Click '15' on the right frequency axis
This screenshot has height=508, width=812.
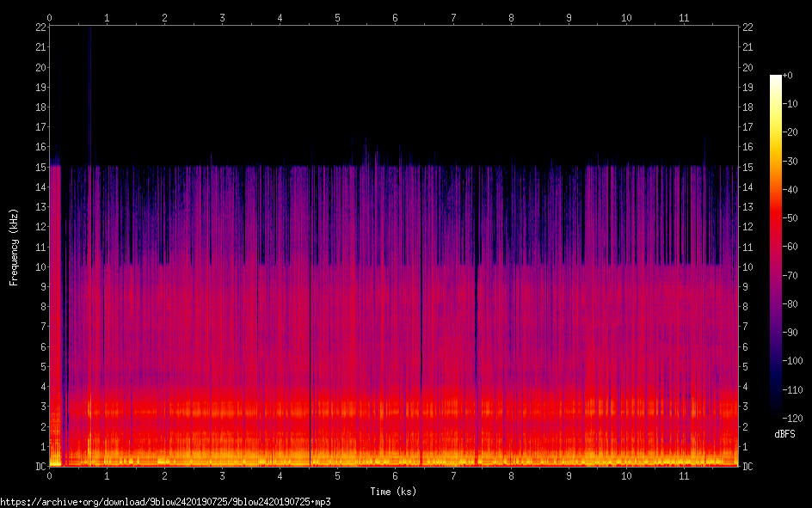tap(747, 167)
